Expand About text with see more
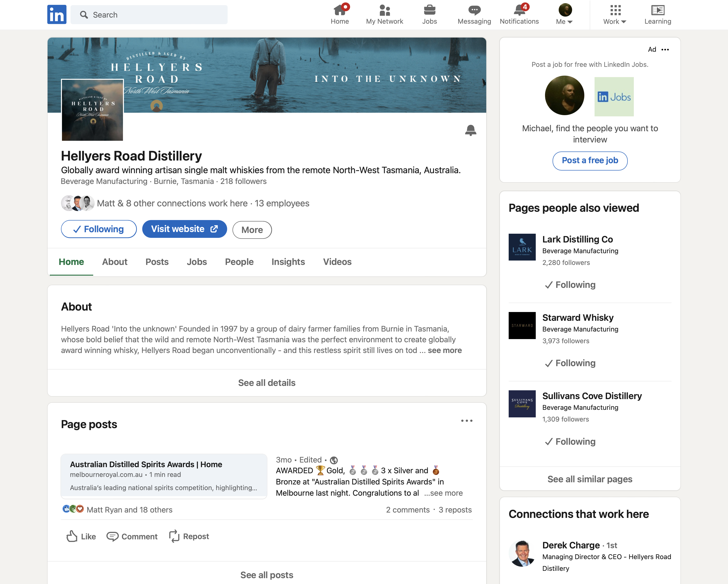This screenshot has width=728, height=584. (444, 350)
